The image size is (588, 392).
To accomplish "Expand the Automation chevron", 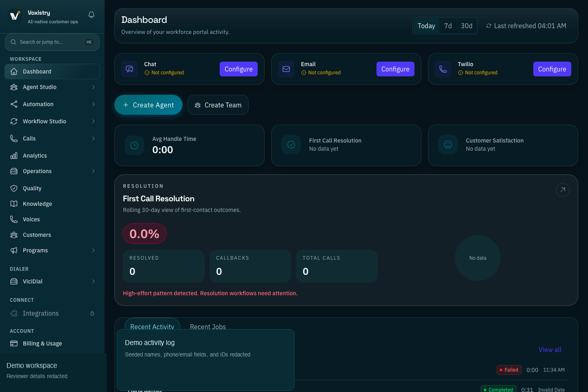I will (x=94, y=104).
